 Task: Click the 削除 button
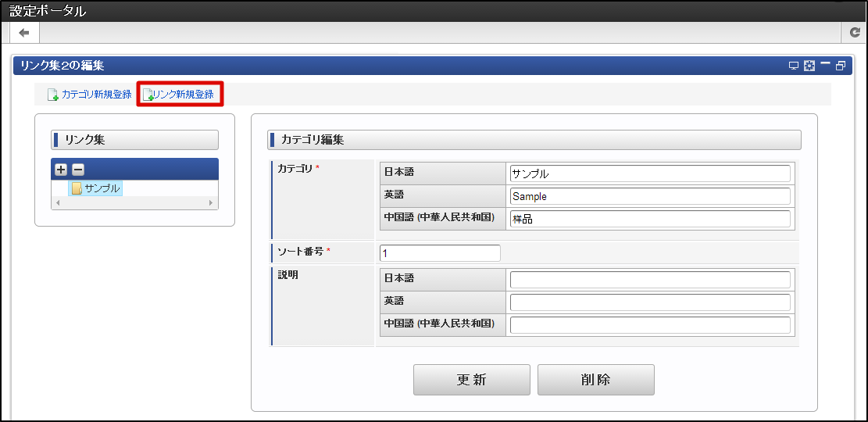pyautogui.click(x=595, y=380)
